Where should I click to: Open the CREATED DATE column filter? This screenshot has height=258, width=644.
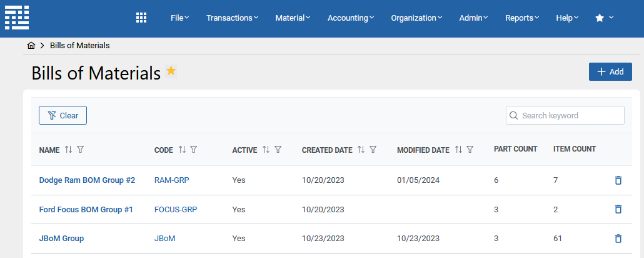pos(373,150)
